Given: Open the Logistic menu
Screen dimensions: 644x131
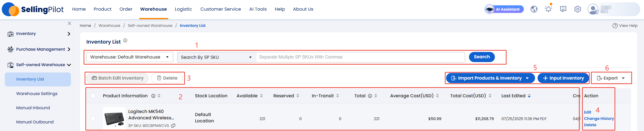Looking at the screenshot, I should coord(183,9).
